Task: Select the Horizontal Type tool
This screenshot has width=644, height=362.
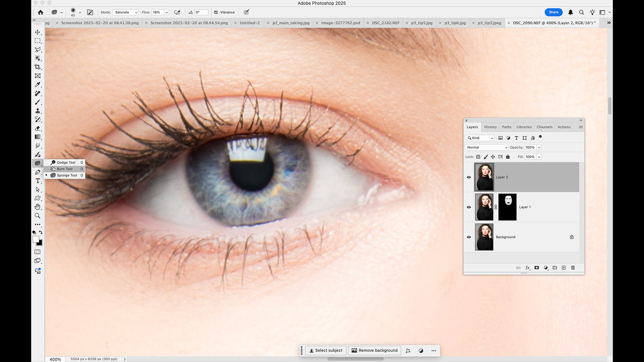Action: 38,181
